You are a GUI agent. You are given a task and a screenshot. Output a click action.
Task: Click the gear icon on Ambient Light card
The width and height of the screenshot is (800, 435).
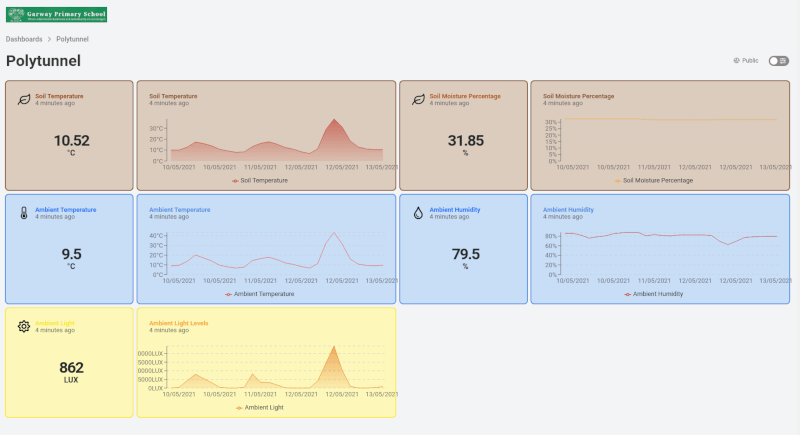pyautogui.click(x=23, y=326)
